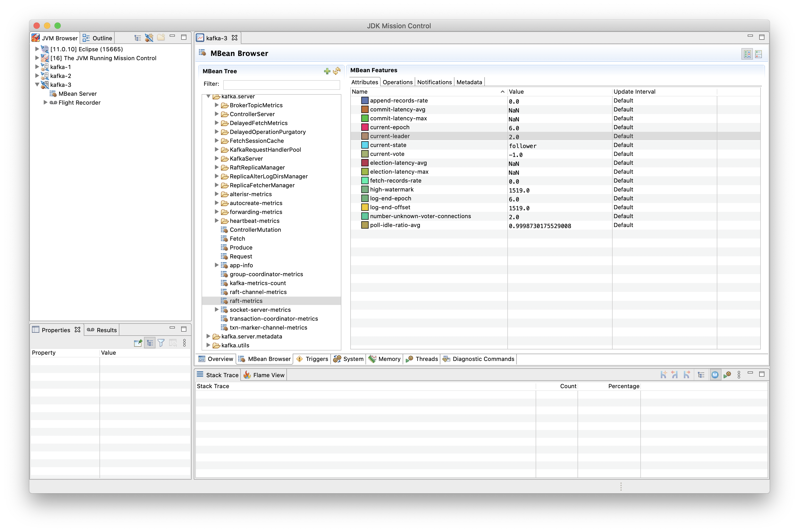The width and height of the screenshot is (799, 532).
Task: Collapse the kafka-3 JVM node
Action: [x=37, y=84]
